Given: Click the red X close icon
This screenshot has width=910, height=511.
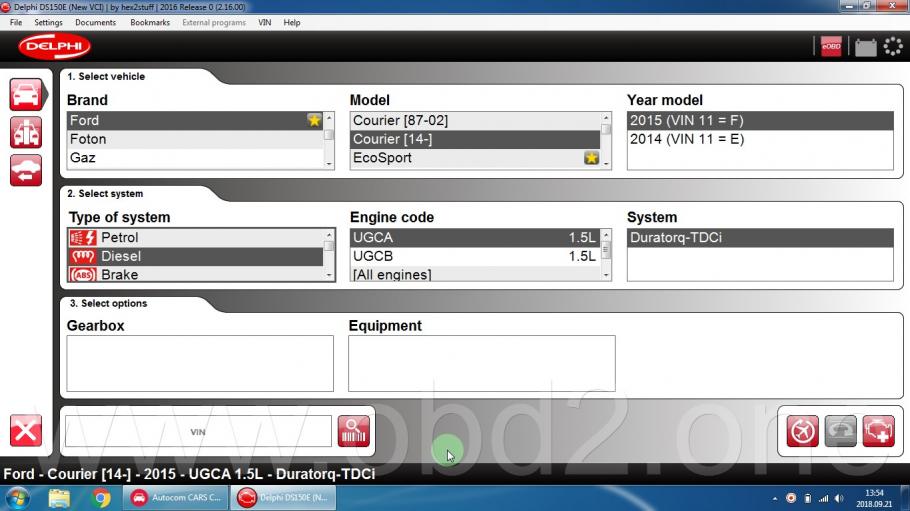Looking at the screenshot, I should pyautogui.click(x=26, y=430).
